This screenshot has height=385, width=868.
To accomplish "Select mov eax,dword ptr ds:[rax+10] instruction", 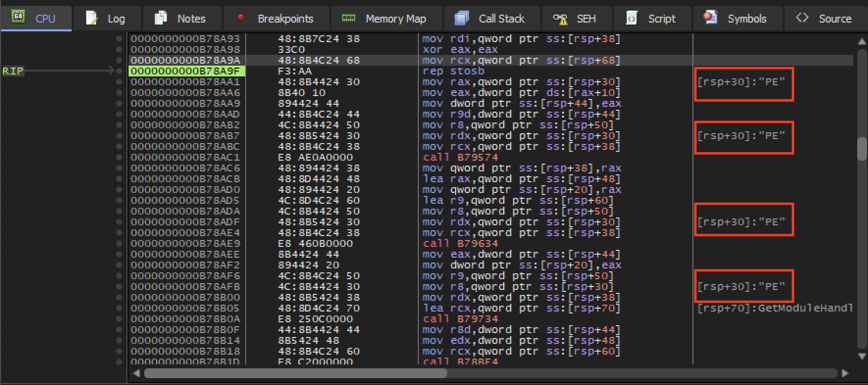I will pos(521,93).
